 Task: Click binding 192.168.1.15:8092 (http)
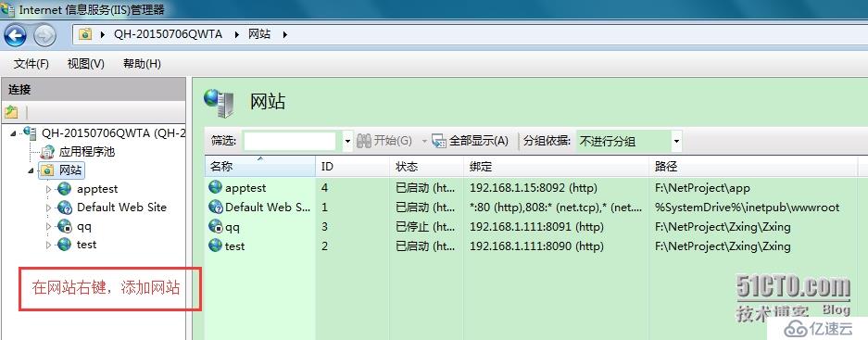[x=534, y=188]
